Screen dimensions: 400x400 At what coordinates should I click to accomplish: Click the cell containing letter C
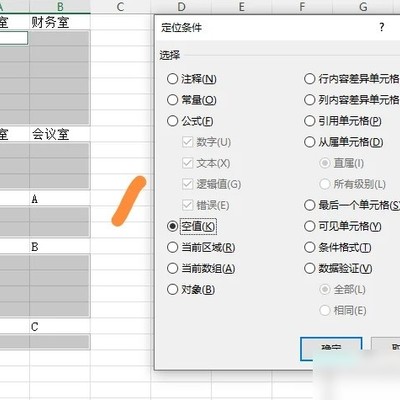coord(60,327)
